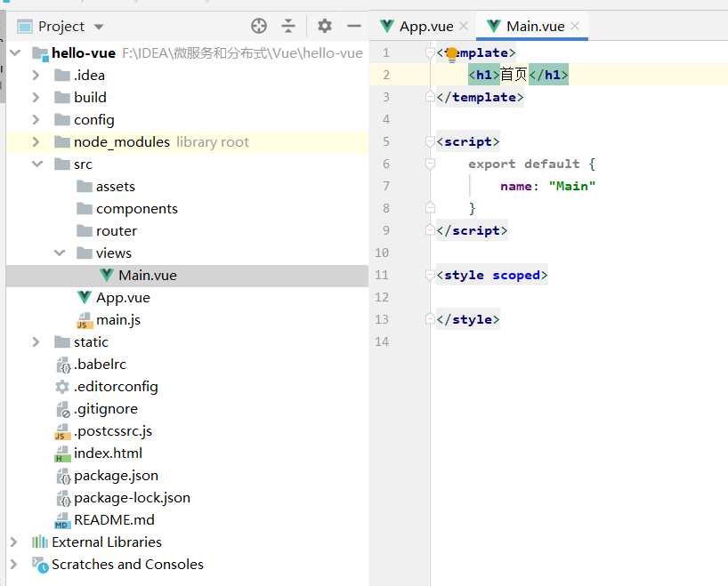This screenshot has width=728, height=586.
Task: Fold the style scoped block at line 11
Action: (x=430, y=276)
